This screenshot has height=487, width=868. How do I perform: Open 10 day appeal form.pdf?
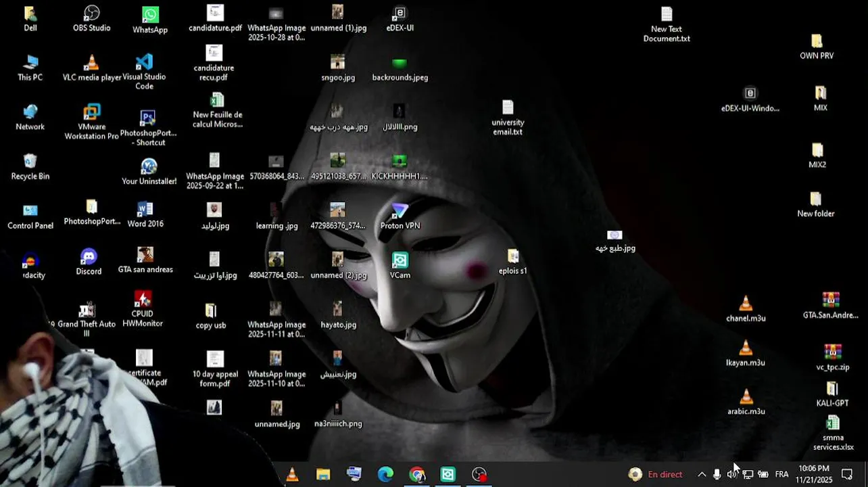[x=215, y=369]
